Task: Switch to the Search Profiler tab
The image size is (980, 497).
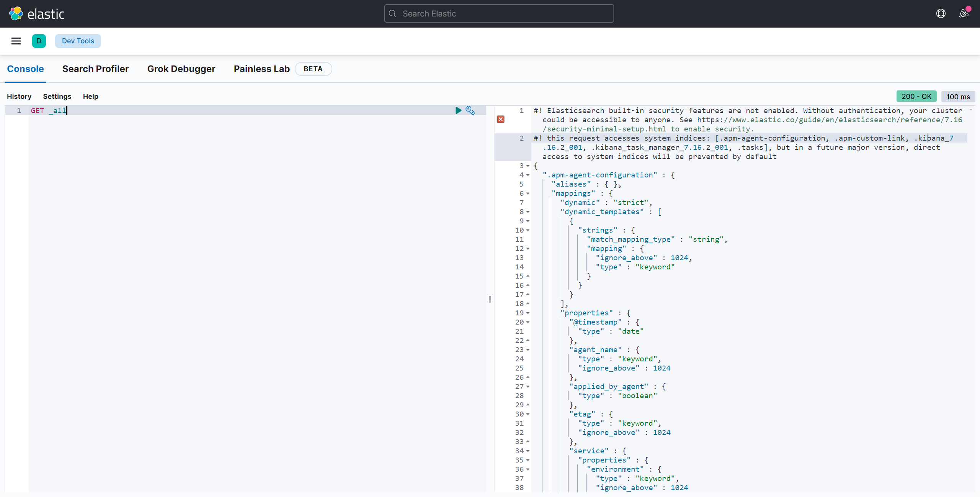Action: click(x=95, y=69)
